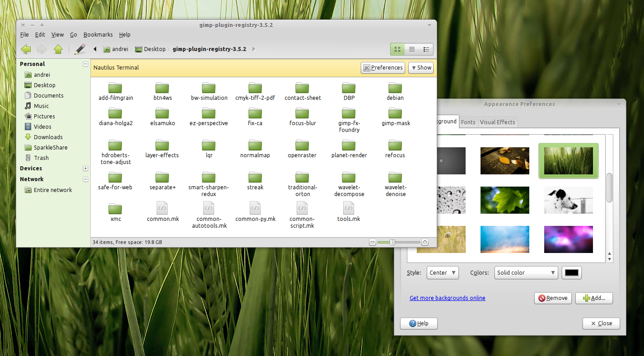
Task: Select the gimp-mask folder
Action: [x=396, y=117]
